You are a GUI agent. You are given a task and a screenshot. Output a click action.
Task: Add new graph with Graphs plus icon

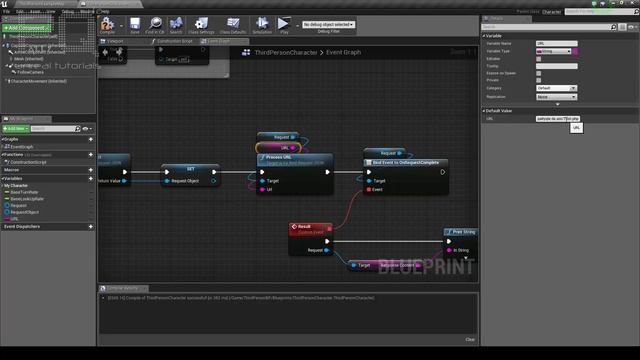91,139
